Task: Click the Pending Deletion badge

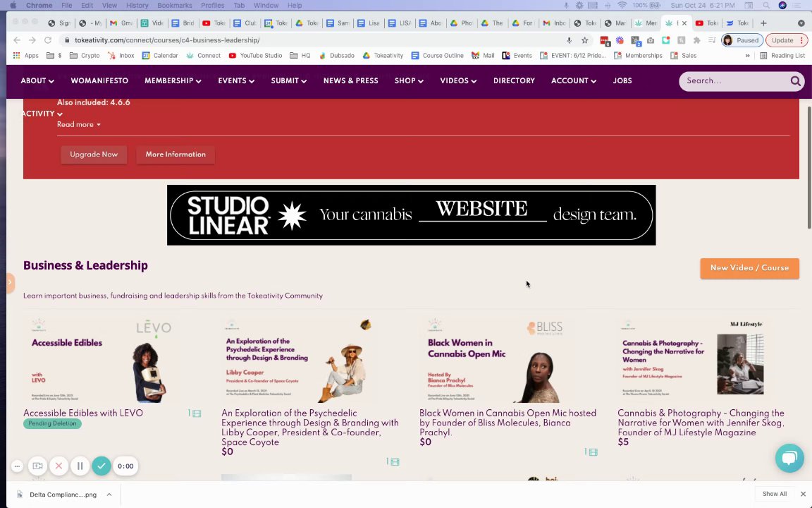Action: tap(51, 423)
